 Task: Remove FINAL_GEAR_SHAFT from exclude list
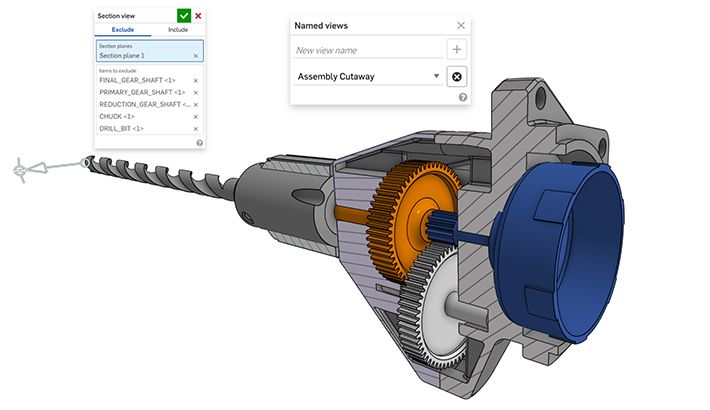(x=196, y=80)
